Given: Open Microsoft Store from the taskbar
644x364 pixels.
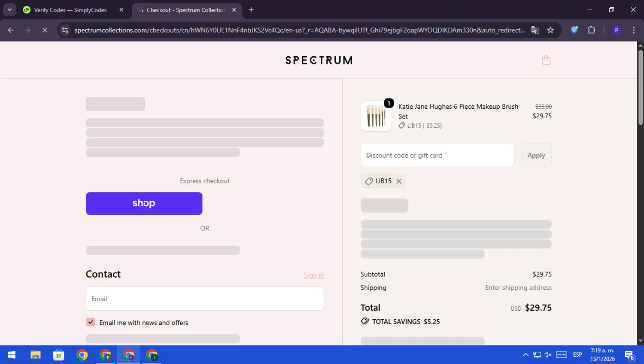Looking at the screenshot, I should point(59,355).
